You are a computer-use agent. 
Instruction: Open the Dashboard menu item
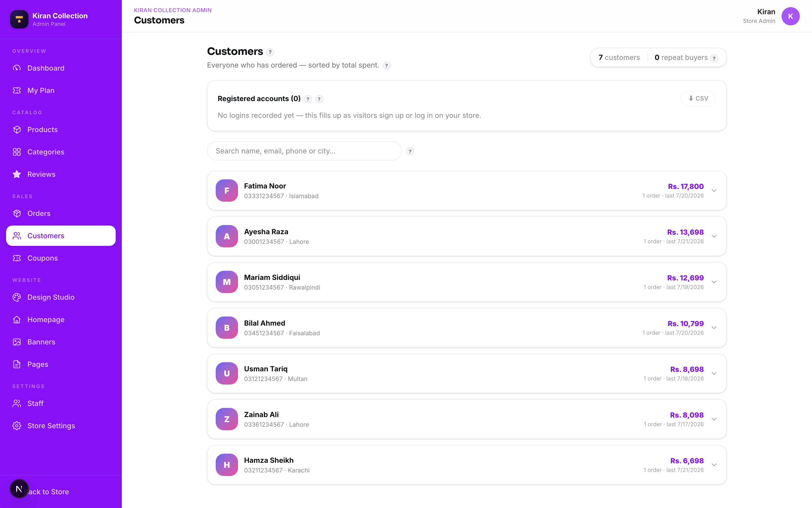click(x=61, y=68)
